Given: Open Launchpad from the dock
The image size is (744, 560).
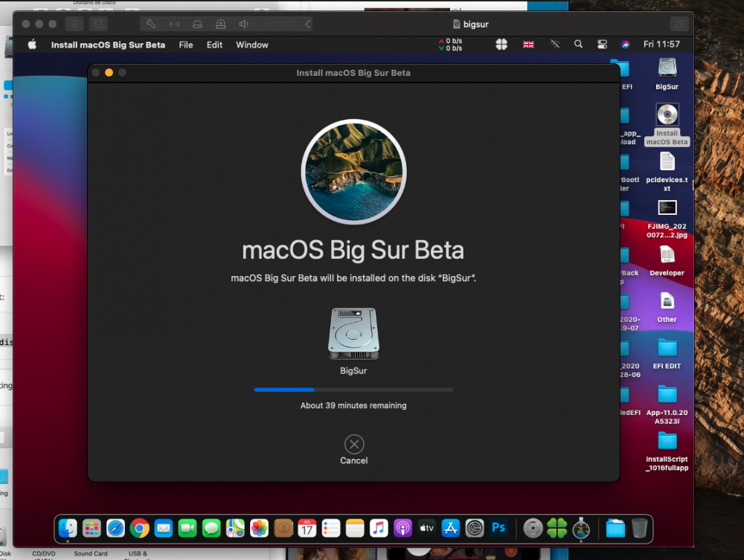Looking at the screenshot, I should pyautogui.click(x=92, y=528).
